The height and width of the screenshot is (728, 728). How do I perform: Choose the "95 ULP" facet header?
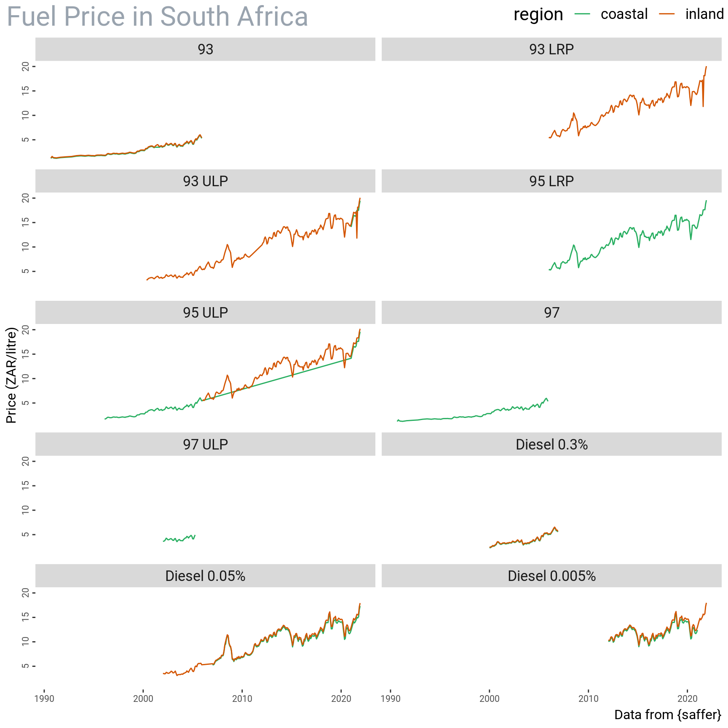pos(205,313)
